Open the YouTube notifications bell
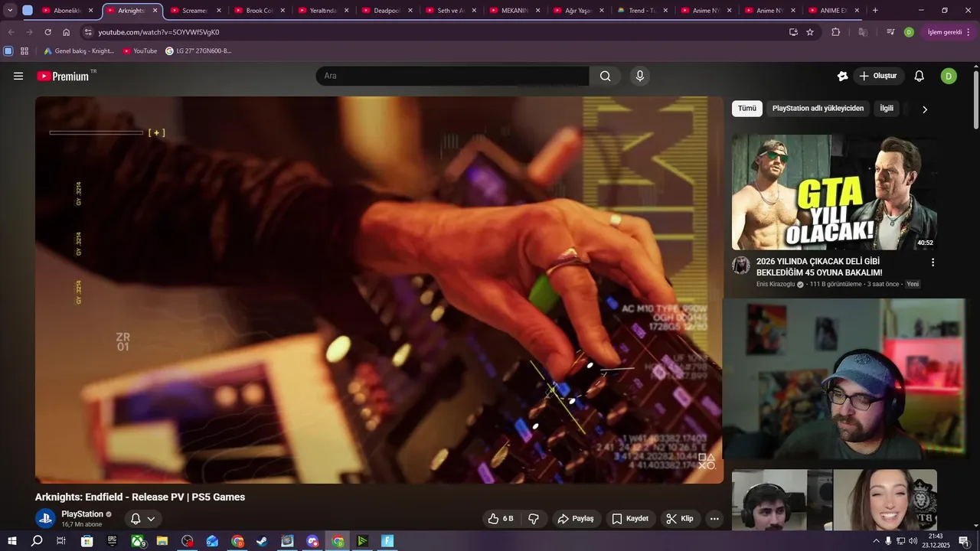This screenshot has height=551, width=980. click(x=920, y=76)
